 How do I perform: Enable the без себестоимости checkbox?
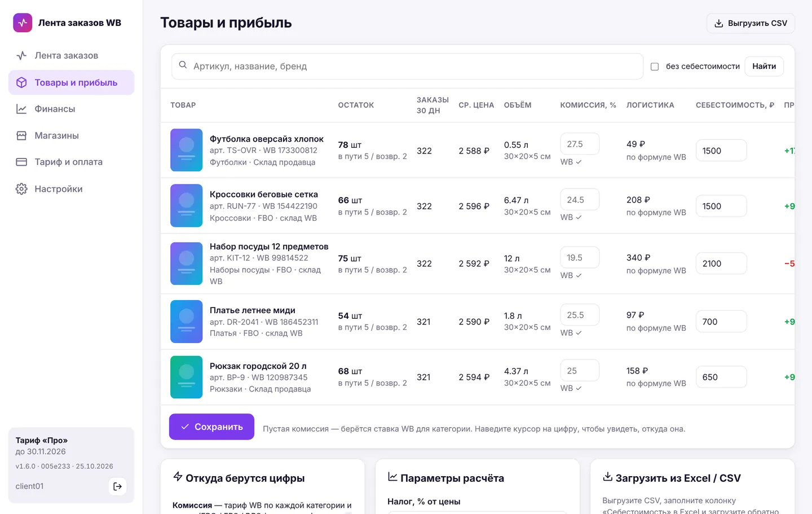655,67
